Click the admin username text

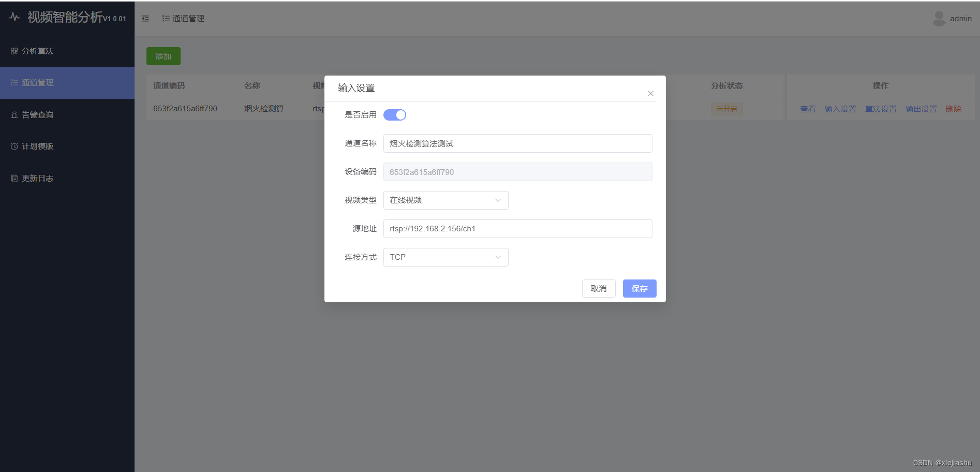(961, 19)
